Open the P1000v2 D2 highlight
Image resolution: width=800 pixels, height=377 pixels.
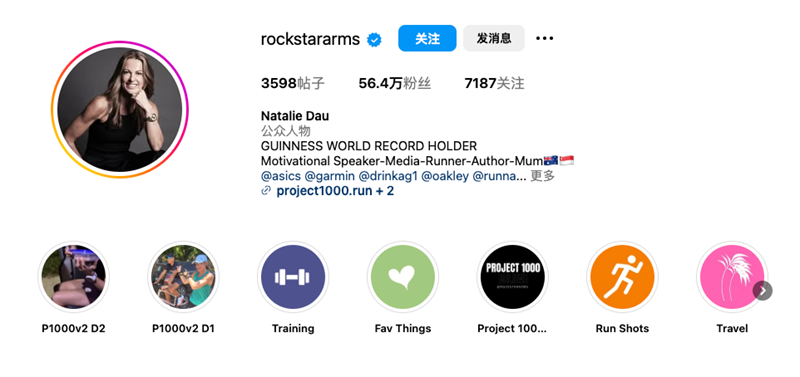pos(73,278)
